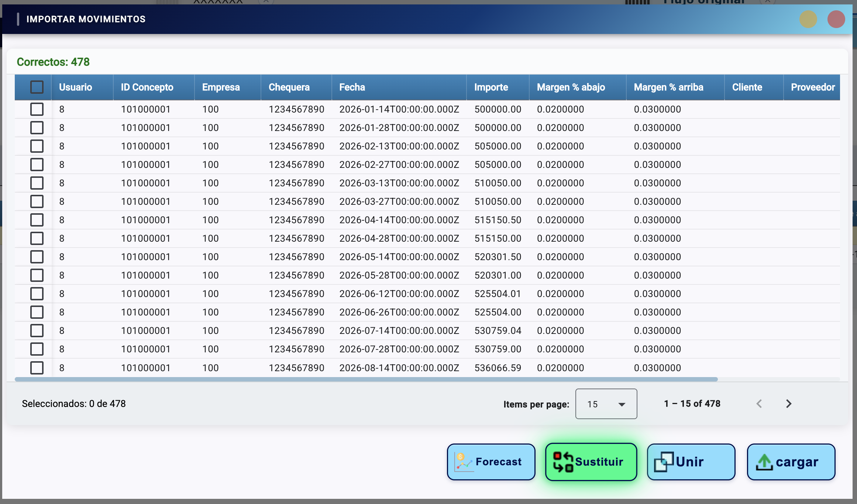The width and height of the screenshot is (857, 504).
Task: Sort by Fecha column header
Action: pyautogui.click(x=352, y=87)
